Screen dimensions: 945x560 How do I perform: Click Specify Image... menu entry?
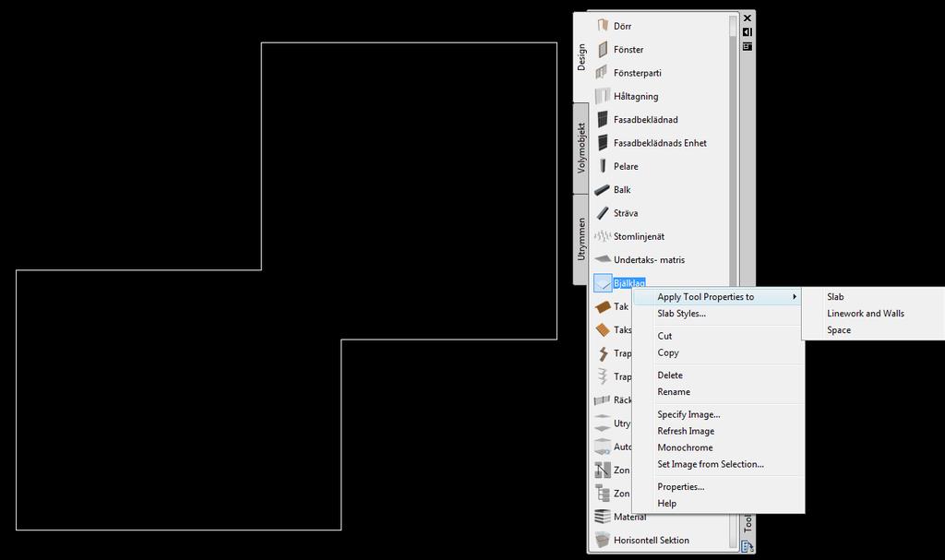(718, 414)
